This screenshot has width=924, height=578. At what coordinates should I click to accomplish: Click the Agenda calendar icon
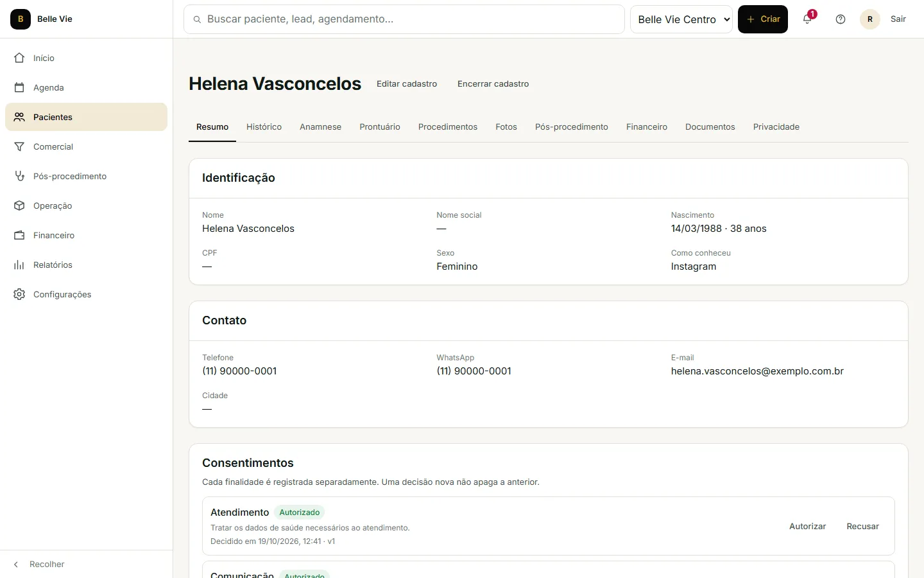(19, 87)
